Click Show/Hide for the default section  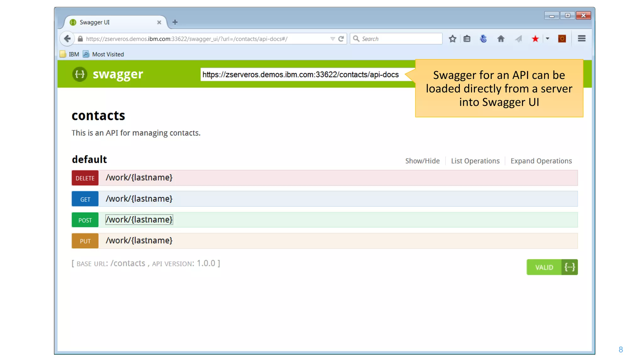click(x=422, y=161)
